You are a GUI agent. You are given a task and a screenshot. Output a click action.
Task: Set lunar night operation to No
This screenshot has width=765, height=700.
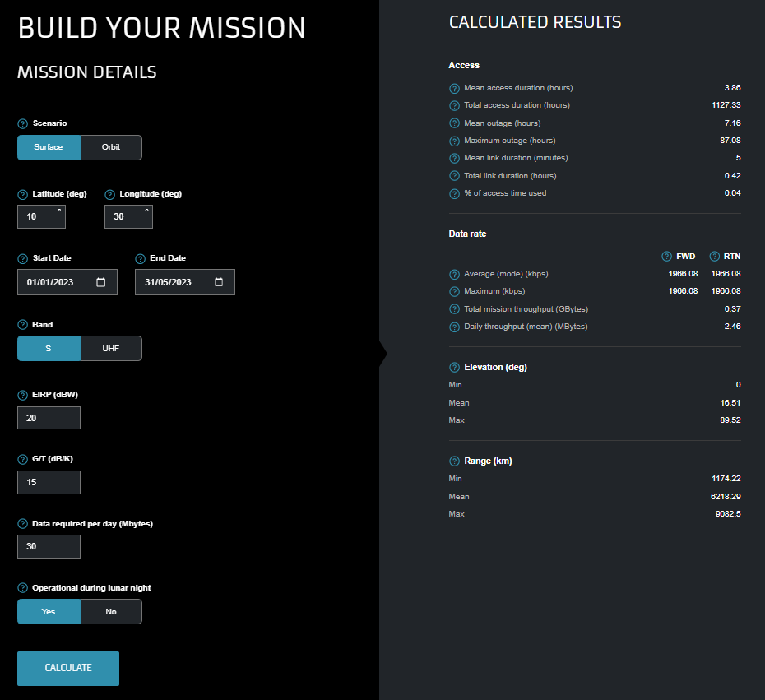111,612
